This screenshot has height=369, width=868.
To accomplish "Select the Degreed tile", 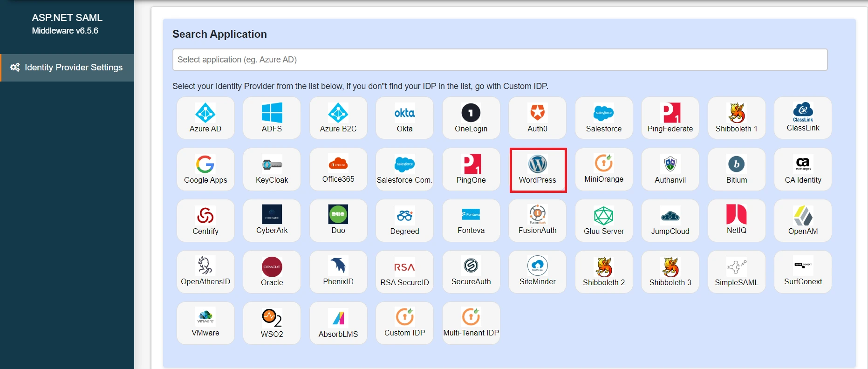I will point(404,220).
